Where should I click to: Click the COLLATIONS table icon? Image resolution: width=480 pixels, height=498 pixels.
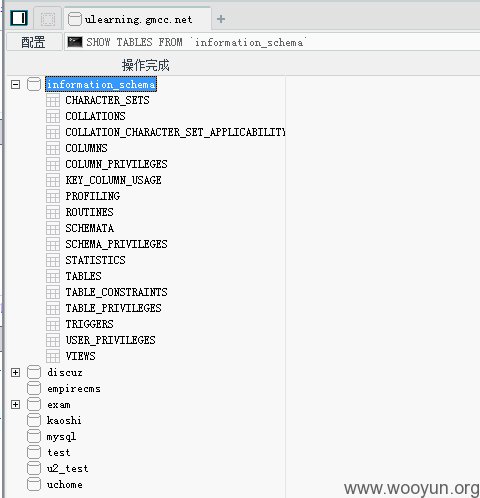pyautogui.click(x=53, y=116)
